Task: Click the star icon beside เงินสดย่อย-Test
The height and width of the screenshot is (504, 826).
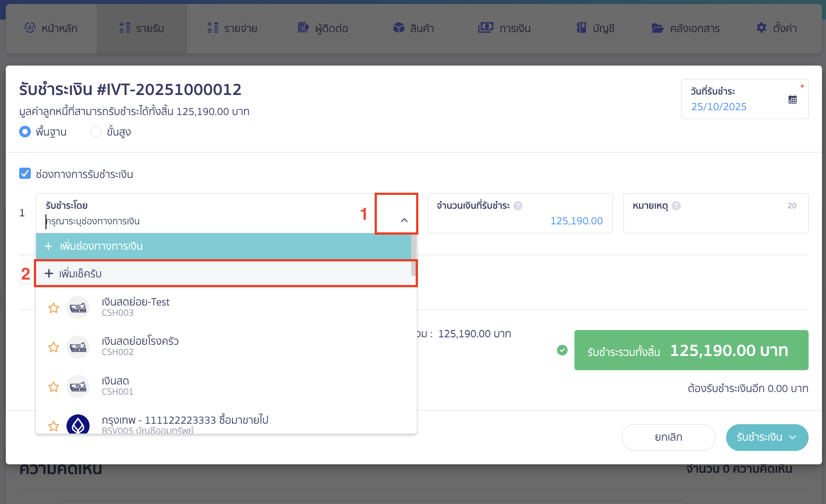Action: pyautogui.click(x=54, y=308)
